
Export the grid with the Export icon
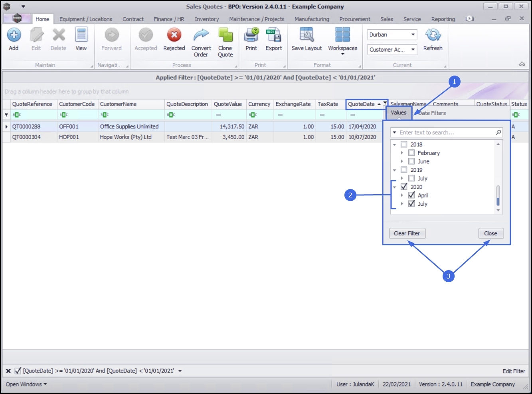tap(274, 35)
